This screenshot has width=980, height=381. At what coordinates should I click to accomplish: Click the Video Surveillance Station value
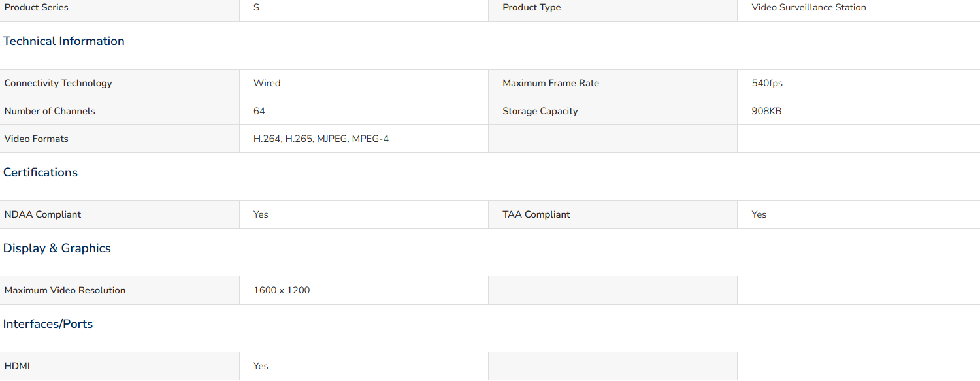809,7
